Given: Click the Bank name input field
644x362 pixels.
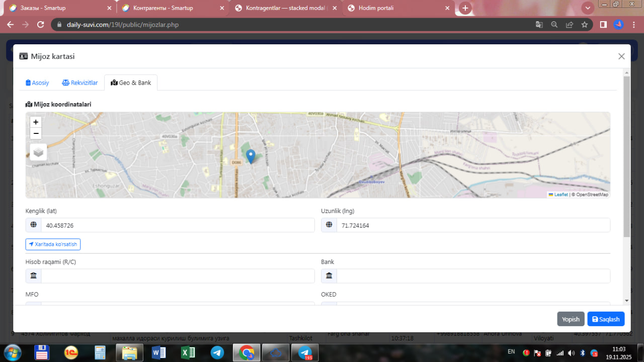Looking at the screenshot, I should click(472, 276).
